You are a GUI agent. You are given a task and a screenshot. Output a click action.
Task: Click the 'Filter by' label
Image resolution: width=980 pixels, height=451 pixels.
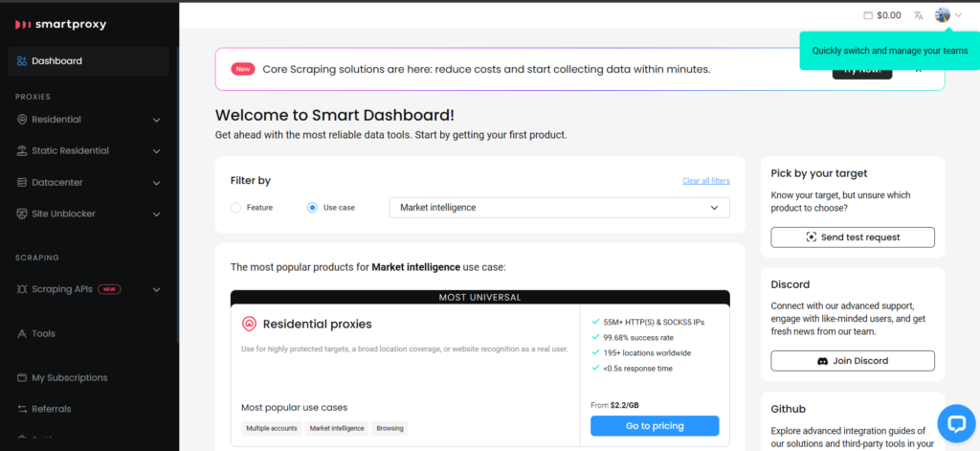pyautogui.click(x=251, y=181)
